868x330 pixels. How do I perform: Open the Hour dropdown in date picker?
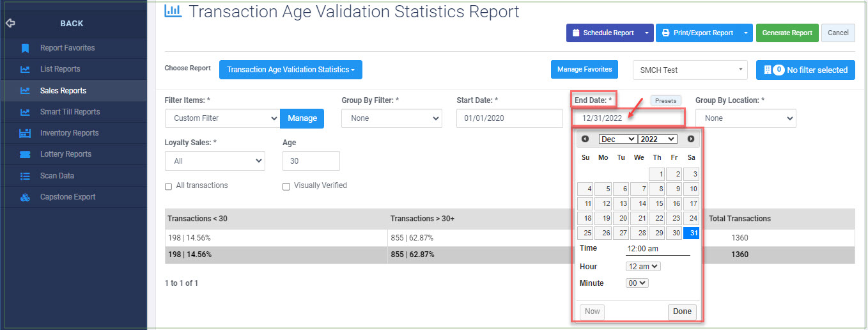coord(643,266)
